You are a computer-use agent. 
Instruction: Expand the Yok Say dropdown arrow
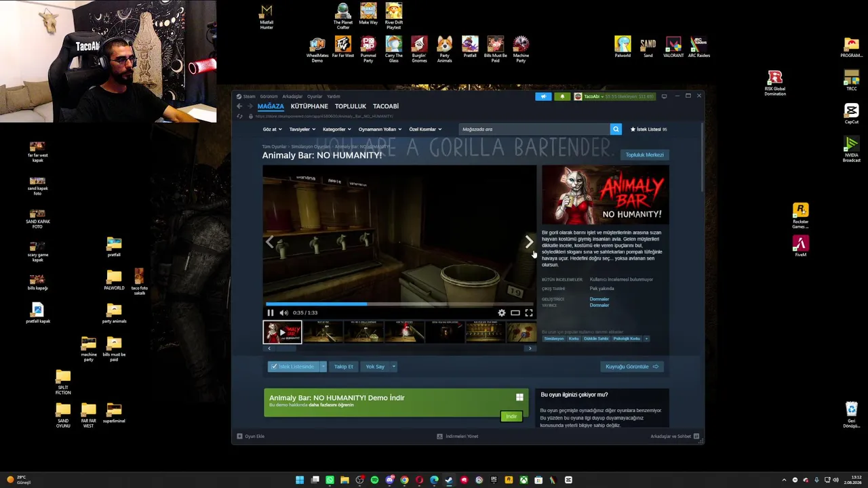tap(393, 367)
